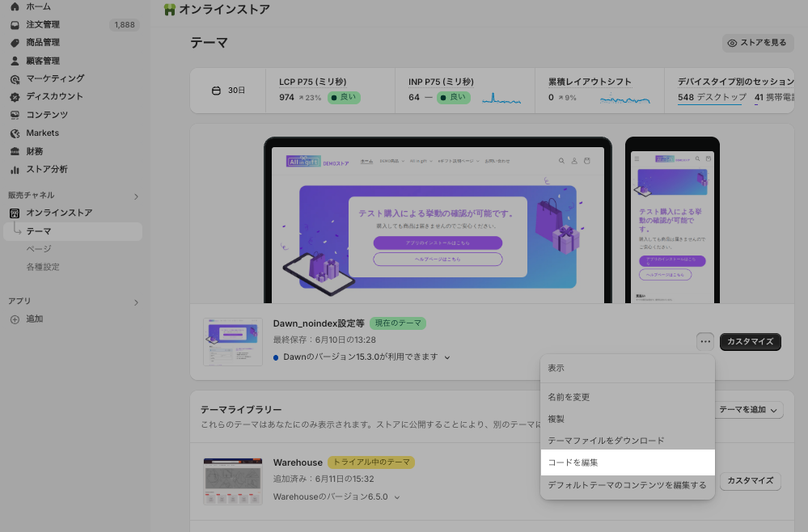Click the Warehouse theme thumbnail
The image size is (808, 532).
232,481
